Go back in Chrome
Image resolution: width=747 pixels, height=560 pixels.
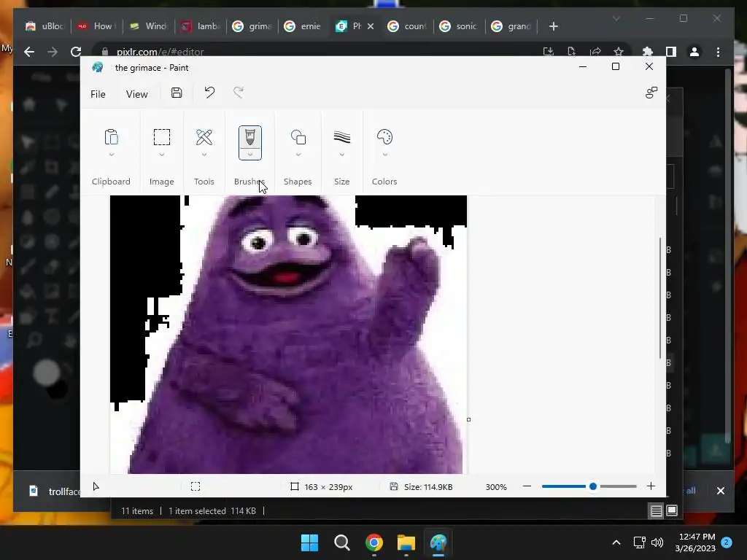(29, 52)
